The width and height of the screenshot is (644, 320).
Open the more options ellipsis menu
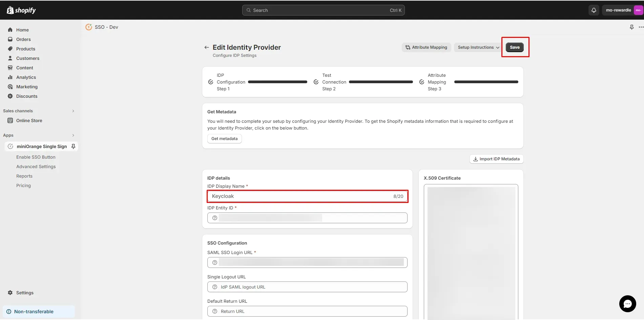pos(641,27)
